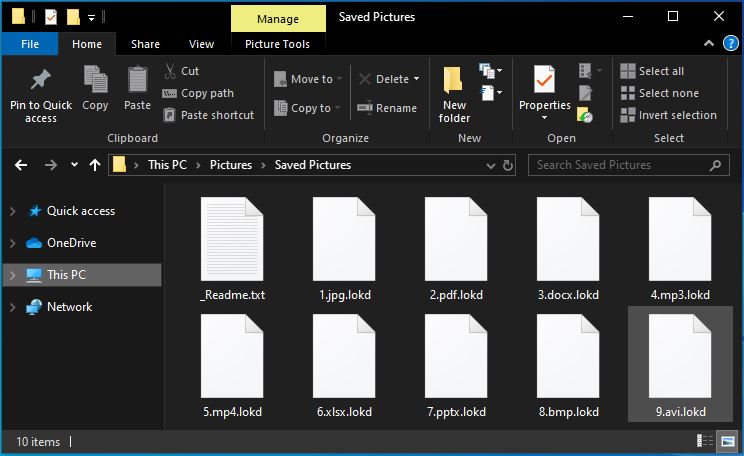Open the address bar history dropdown
Screen dimensions: 744x456
(x=491, y=166)
